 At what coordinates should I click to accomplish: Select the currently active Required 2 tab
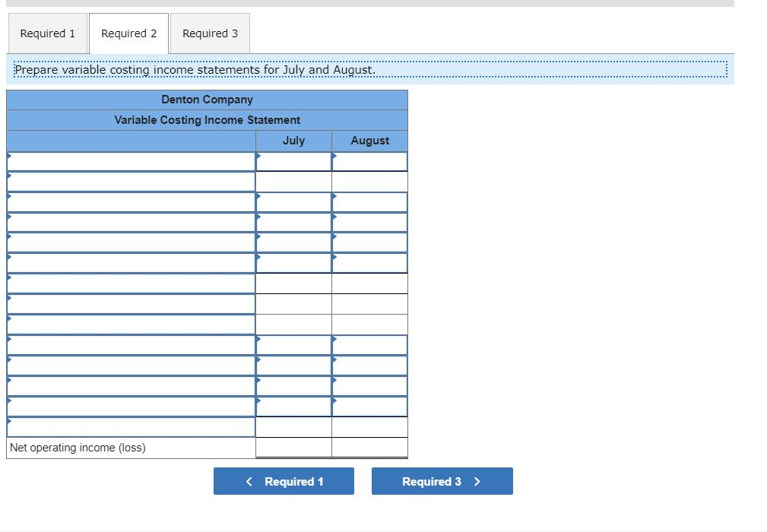click(x=128, y=33)
